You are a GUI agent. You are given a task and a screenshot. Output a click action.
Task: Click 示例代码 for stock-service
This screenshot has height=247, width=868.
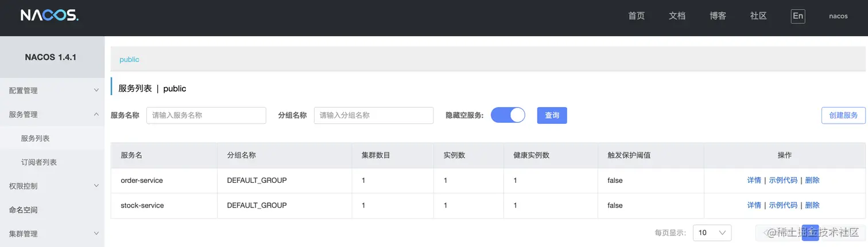click(783, 205)
